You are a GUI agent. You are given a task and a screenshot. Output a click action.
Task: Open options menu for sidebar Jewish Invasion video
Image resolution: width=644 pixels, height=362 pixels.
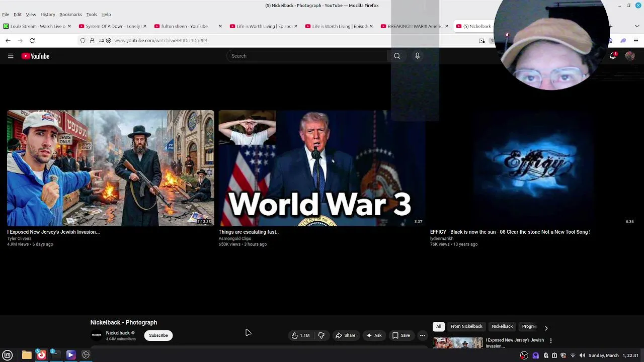pyautogui.click(x=551, y=340)
